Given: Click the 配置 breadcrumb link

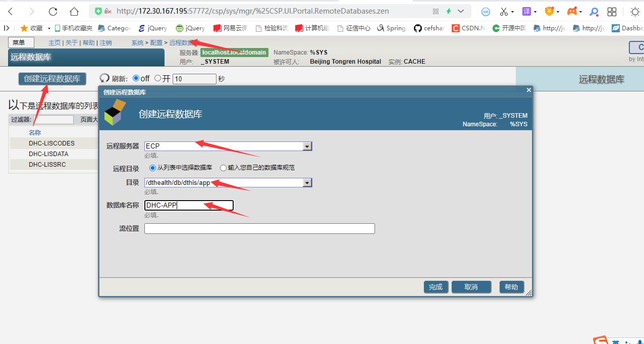Looking at the screenshot, I should pos(156,43).
